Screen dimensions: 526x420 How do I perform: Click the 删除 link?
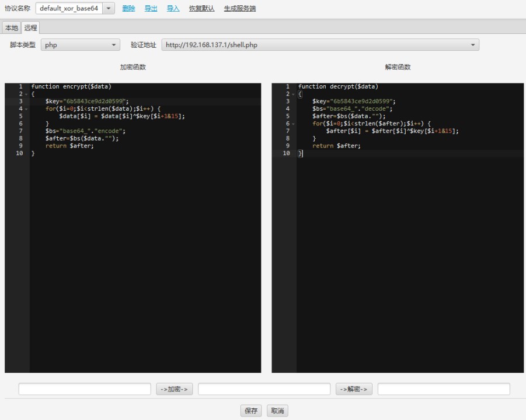128,8
